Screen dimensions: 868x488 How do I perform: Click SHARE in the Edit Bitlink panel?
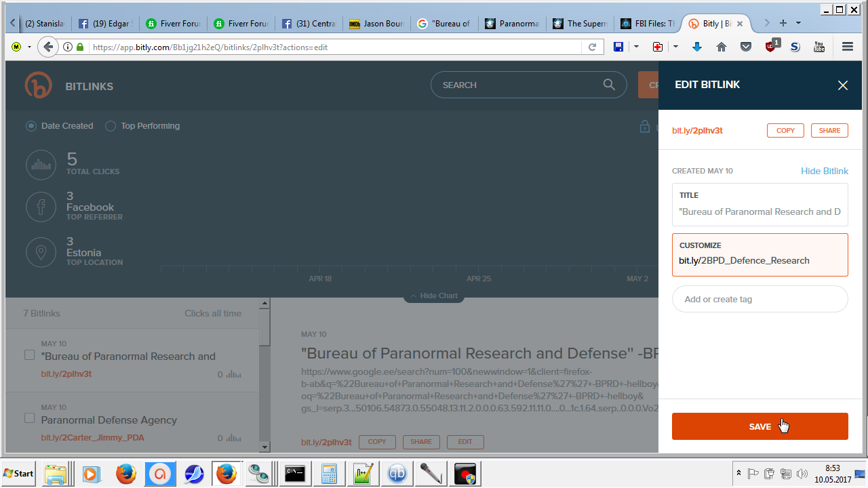829,131
